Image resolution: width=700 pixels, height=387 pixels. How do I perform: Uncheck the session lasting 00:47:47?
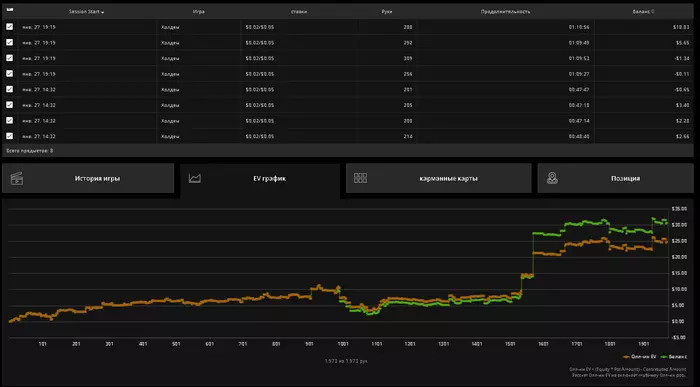[9, 89]
